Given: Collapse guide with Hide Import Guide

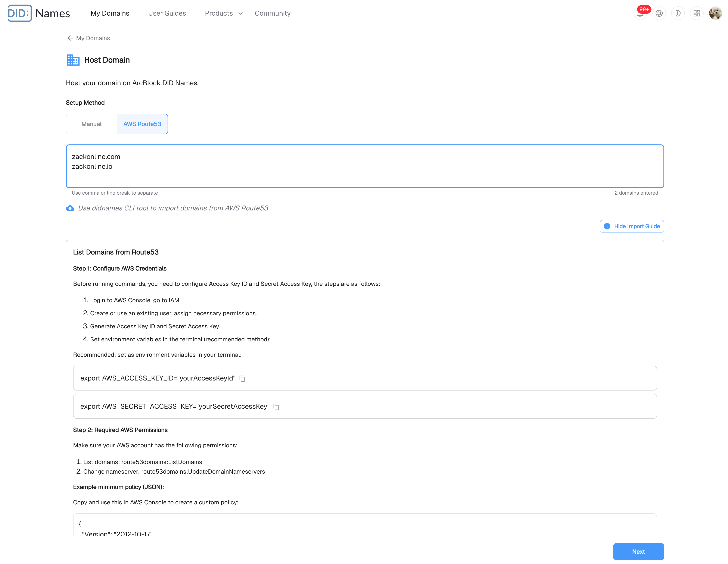Looking at the screenshot, I should pyautogui.click(x=632, y=226).
